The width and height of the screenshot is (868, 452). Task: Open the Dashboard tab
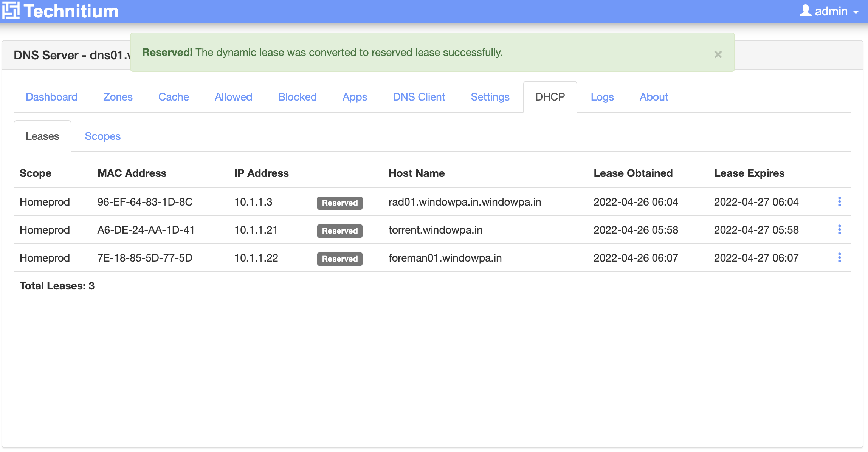tap(51, 97)
